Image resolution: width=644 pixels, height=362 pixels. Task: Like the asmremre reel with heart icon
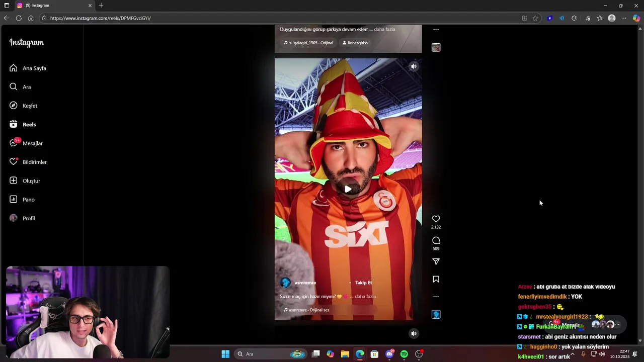(x=436, y=219)
